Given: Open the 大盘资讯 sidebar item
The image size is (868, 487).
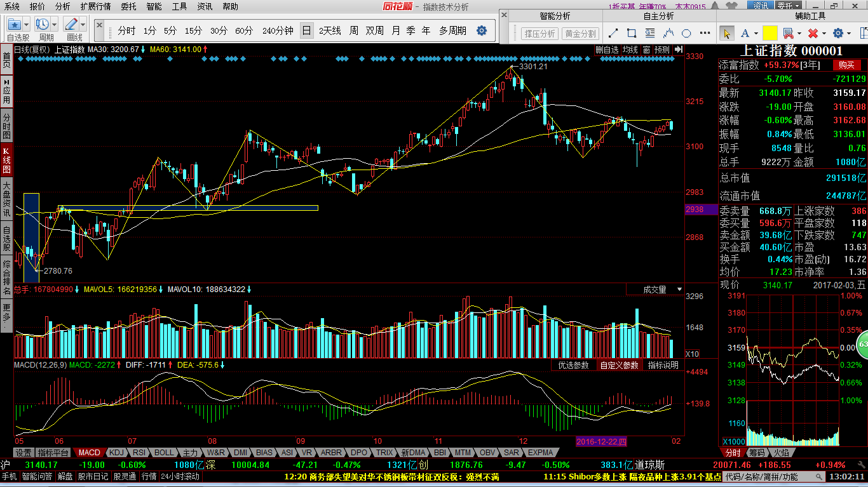Looking at the screenshot, I should tap(6, 199).
